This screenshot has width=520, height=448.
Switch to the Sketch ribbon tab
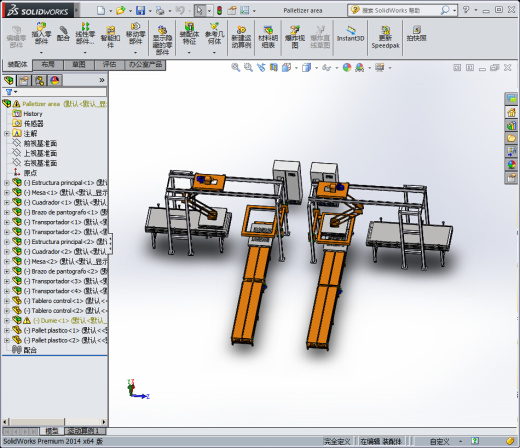point(79,65)
